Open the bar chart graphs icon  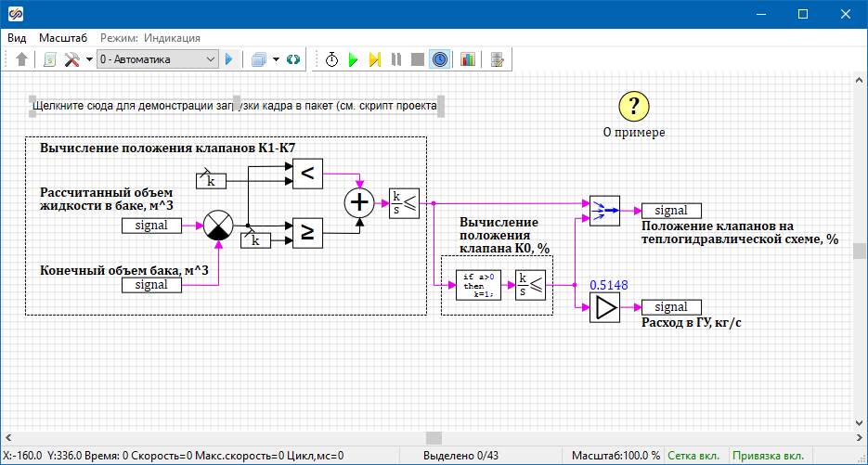[x=467, y=59]
